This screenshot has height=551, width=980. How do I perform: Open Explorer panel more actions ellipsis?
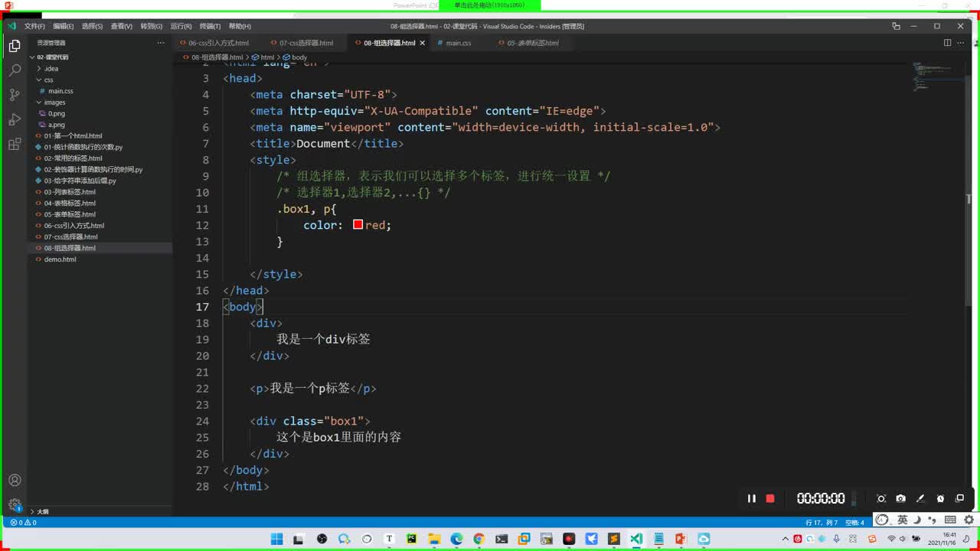pos(161,43)
